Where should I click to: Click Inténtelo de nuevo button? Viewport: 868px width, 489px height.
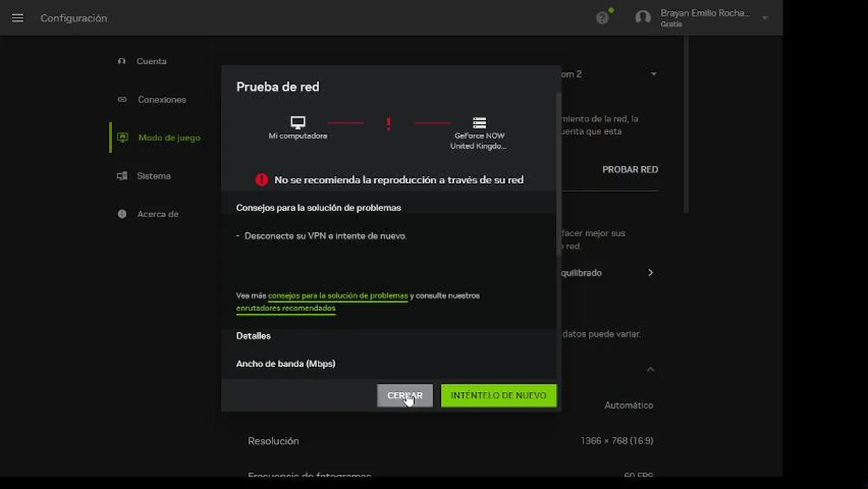[499, 395]
